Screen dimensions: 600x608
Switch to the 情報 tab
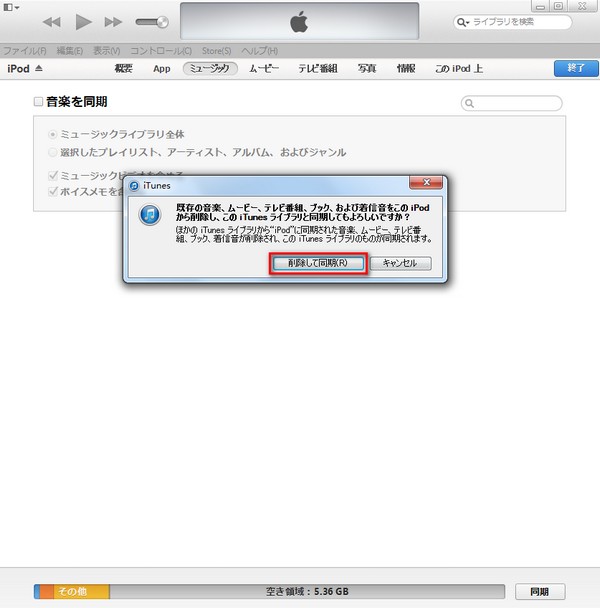point(406,69)
